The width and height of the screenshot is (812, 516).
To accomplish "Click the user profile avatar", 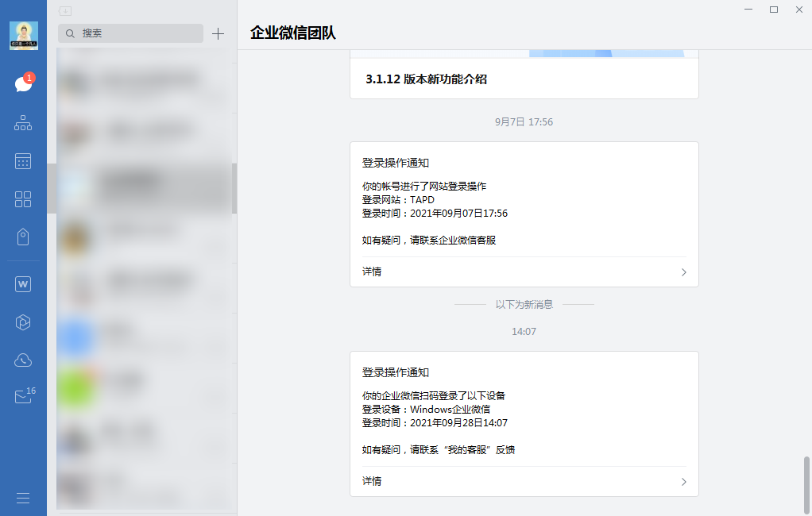I will pos(24,36).
